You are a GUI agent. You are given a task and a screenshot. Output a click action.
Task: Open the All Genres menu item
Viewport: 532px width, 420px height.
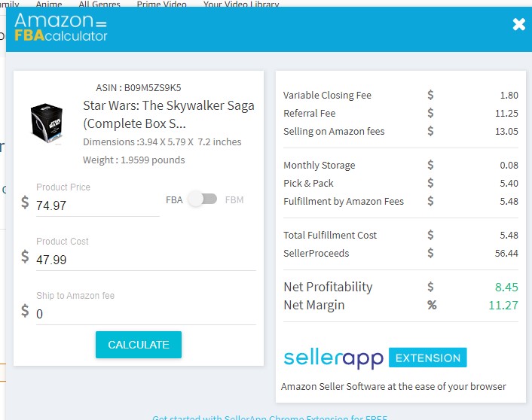[x=99, y=4]
